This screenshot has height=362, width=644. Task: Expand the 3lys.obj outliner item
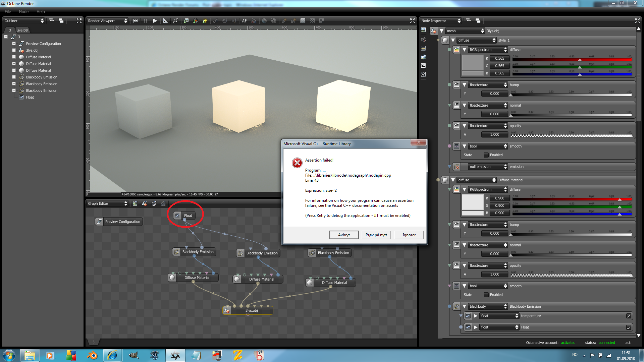point(14,50)
